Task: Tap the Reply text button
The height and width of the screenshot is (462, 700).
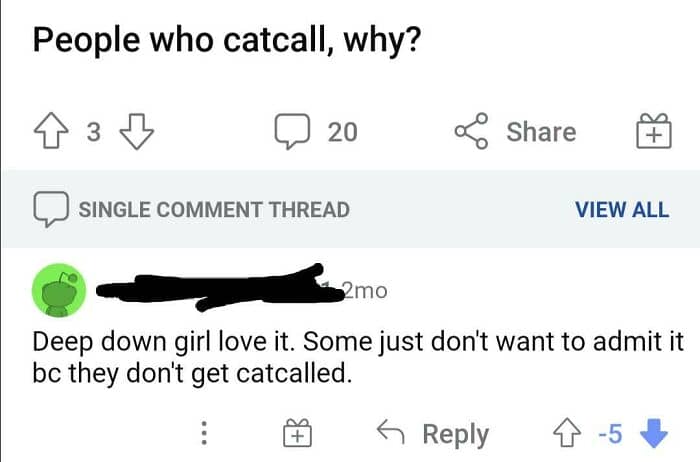Action: [x=455, y=434]
